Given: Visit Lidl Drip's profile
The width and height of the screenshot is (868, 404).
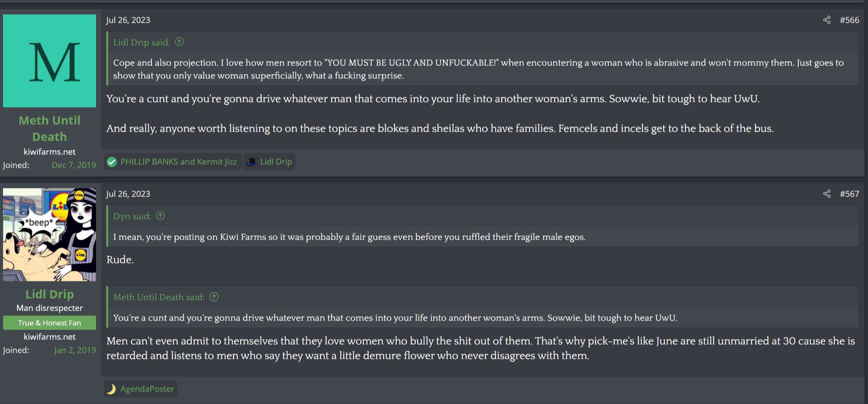Looking at the screenshot, I should tap(49, 294).
